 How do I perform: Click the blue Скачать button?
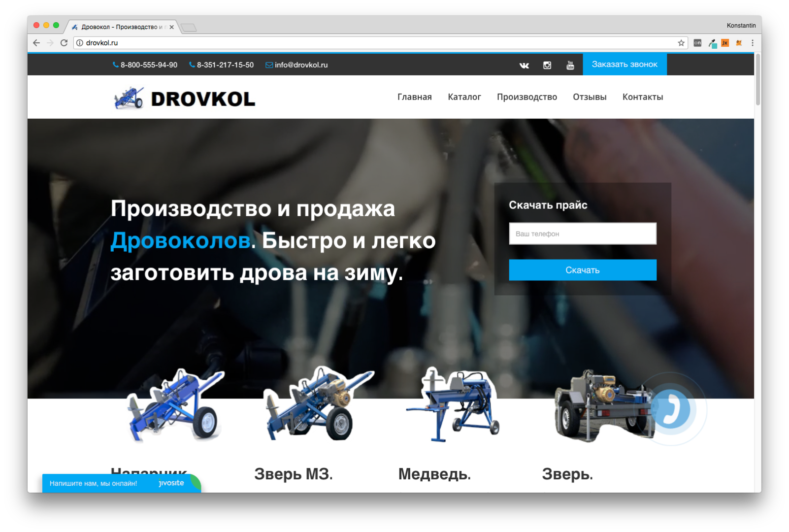tap(582, 270)
